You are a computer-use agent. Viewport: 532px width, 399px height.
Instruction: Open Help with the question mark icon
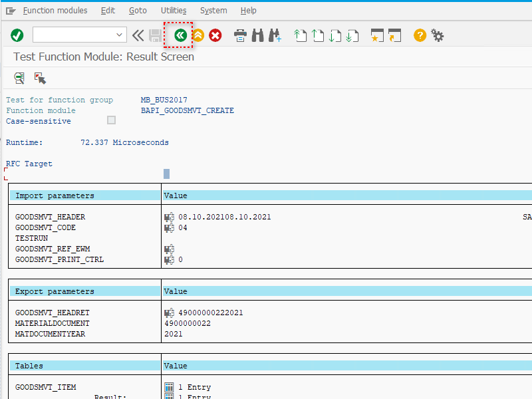[420, 35]
